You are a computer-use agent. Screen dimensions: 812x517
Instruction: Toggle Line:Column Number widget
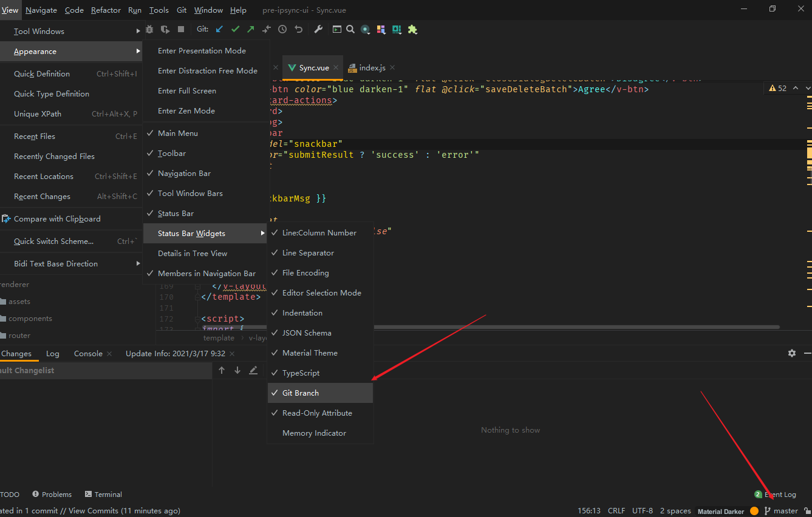point(320,233)
